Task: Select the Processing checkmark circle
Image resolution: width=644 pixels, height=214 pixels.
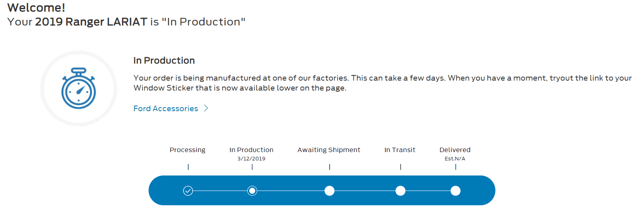Action: (x=188, y=191)
